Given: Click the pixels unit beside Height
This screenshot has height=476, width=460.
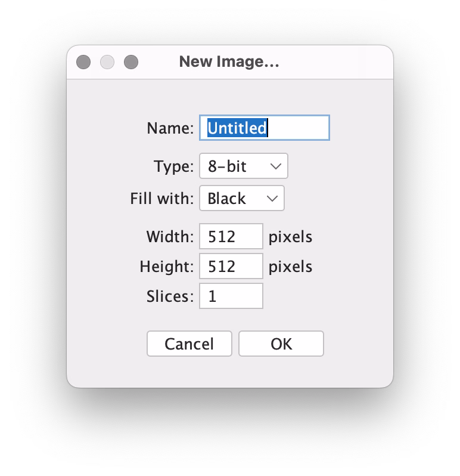Looking at the screenshot, I should tap(290, 266).
